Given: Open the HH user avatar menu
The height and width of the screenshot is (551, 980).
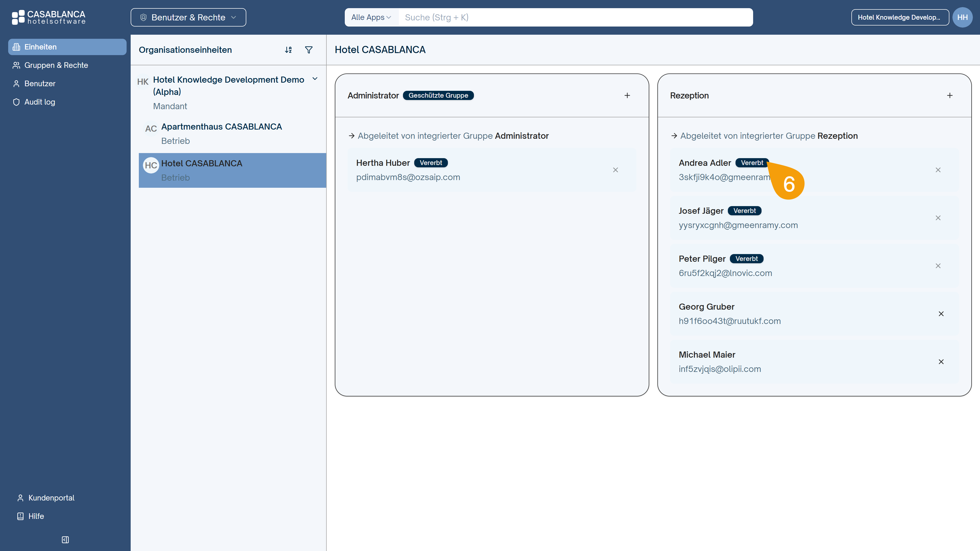Looking at the screenshot, I should [962, 18].
